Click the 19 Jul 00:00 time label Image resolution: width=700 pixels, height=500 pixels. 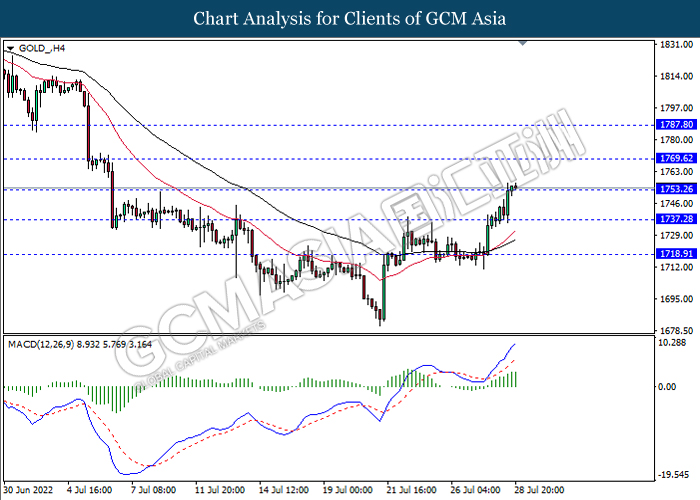click(347, 490)
